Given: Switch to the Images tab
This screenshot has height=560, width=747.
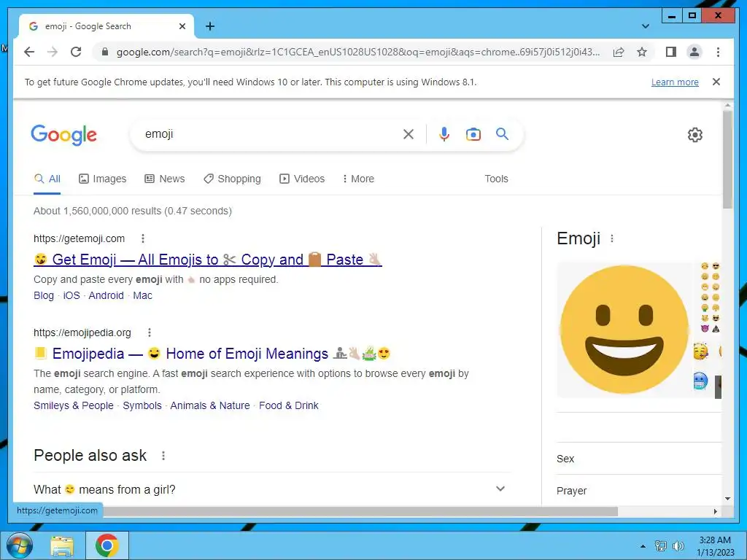Looking at the screenshot, I should tap(102, 179).
